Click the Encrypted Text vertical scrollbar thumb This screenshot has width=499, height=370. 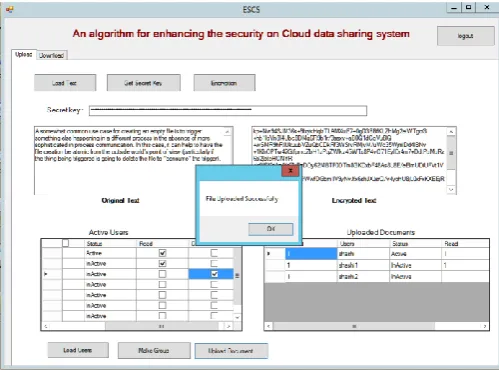click(451, 153)
